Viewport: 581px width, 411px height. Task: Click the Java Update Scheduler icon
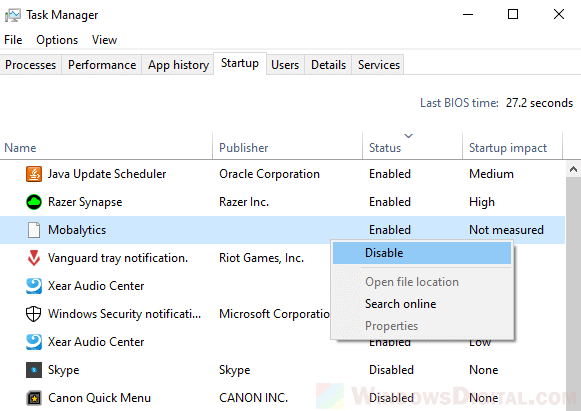point(34,174)
